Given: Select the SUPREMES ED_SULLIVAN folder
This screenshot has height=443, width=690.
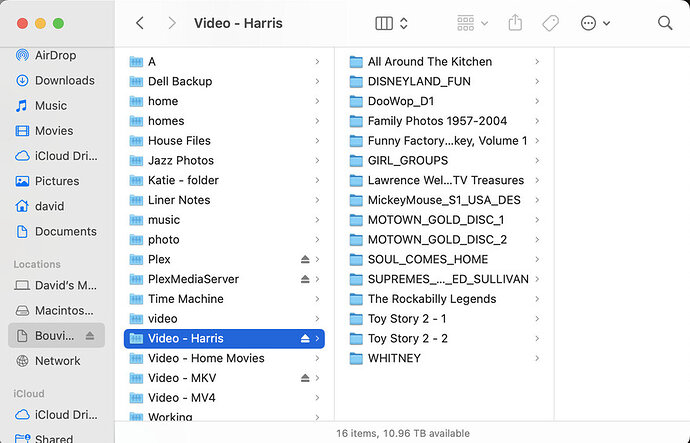Looking at the screenshot, I should coord(444,279).
